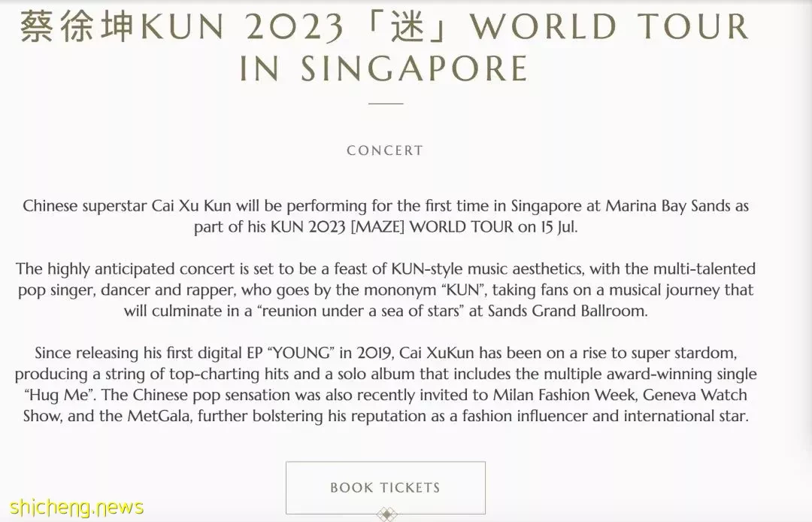
Task: Click the Geneva Watch mention
Action: click(695, 395)
